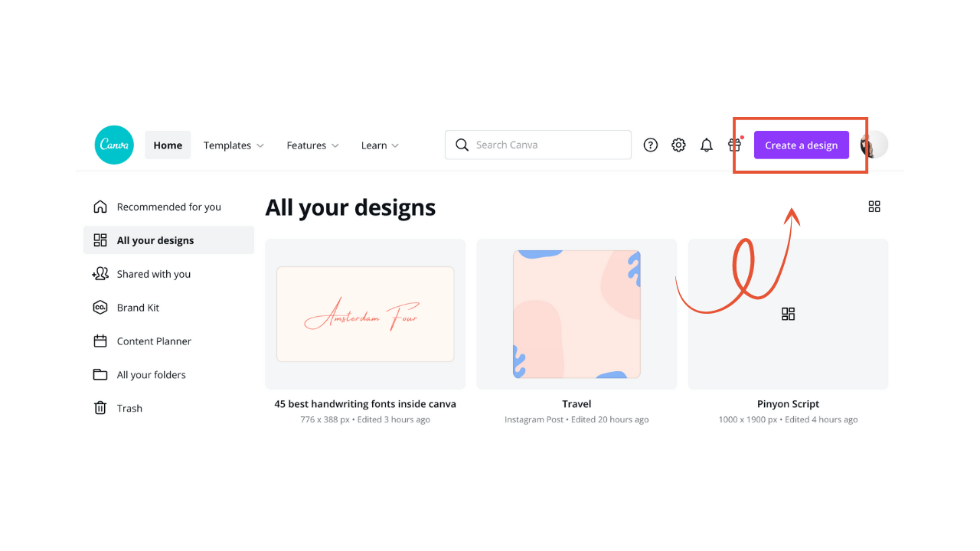The width and height of the screenshot is (980, 551).
Task: Open the Trash folder
Action: (x=129, y=408)
